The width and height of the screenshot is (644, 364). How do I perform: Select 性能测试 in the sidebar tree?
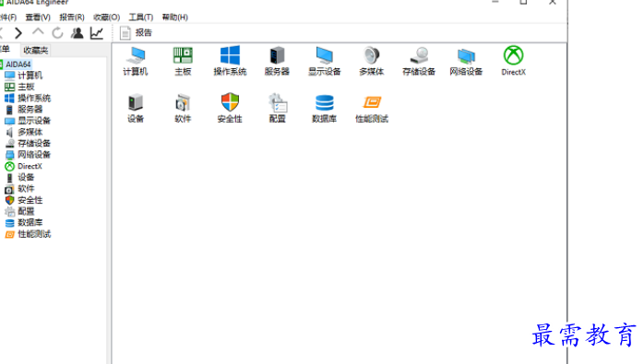click(28, 234)
